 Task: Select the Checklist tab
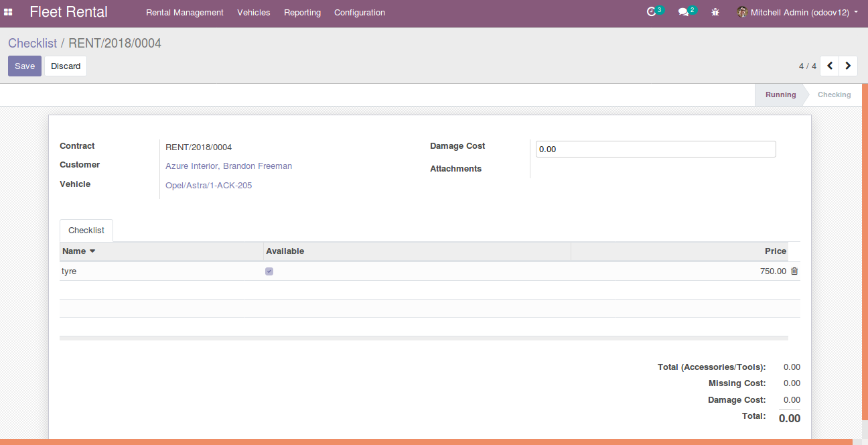coord(86,231)
